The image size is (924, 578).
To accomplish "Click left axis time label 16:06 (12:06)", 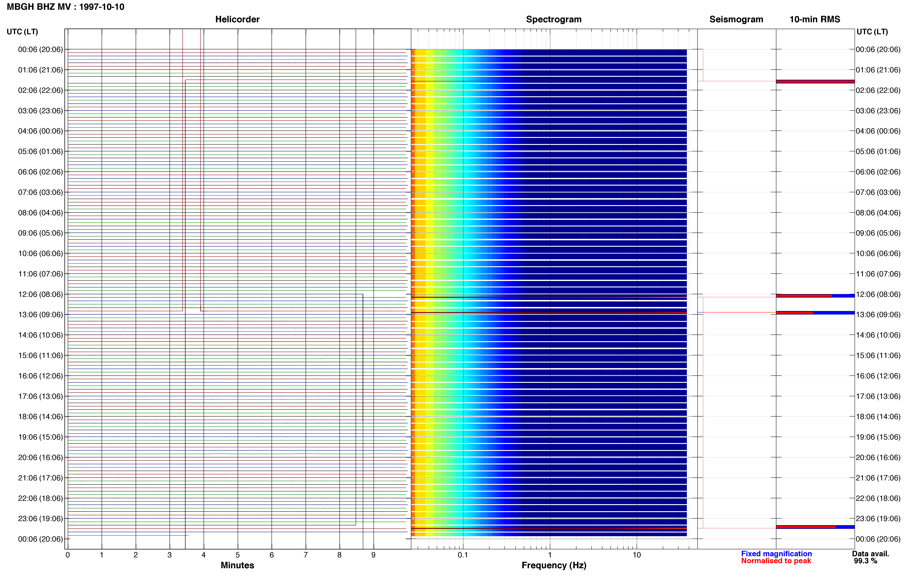I will (41, 376).
